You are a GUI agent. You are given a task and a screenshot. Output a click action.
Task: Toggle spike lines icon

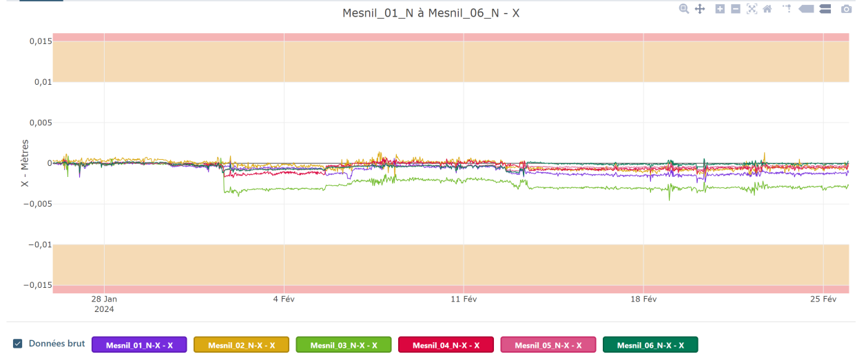pyautogui.click(x=787, y=9)
